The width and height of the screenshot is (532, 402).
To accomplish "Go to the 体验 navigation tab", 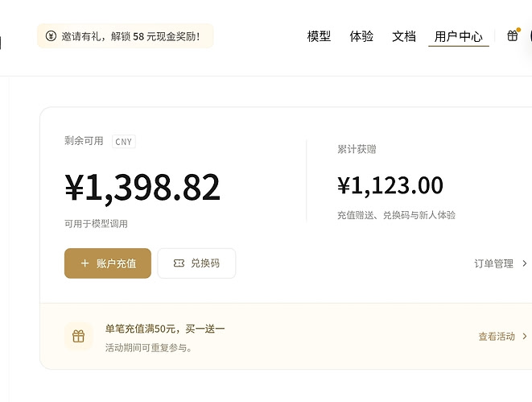I will point(361,36).
